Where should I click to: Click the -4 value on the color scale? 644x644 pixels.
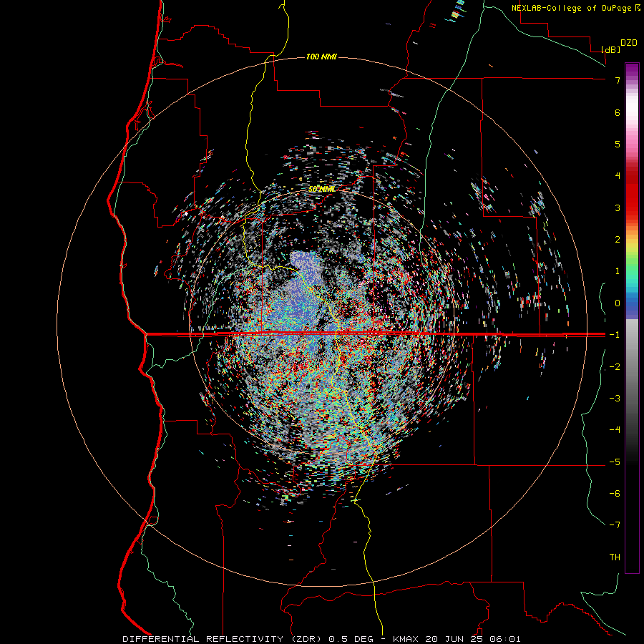[615, 430]
